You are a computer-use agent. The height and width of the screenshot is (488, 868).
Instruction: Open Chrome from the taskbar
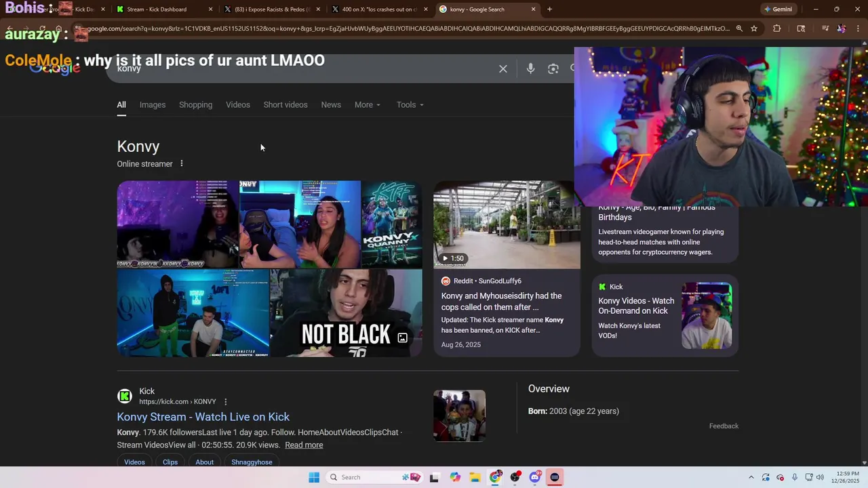point(496,477)
